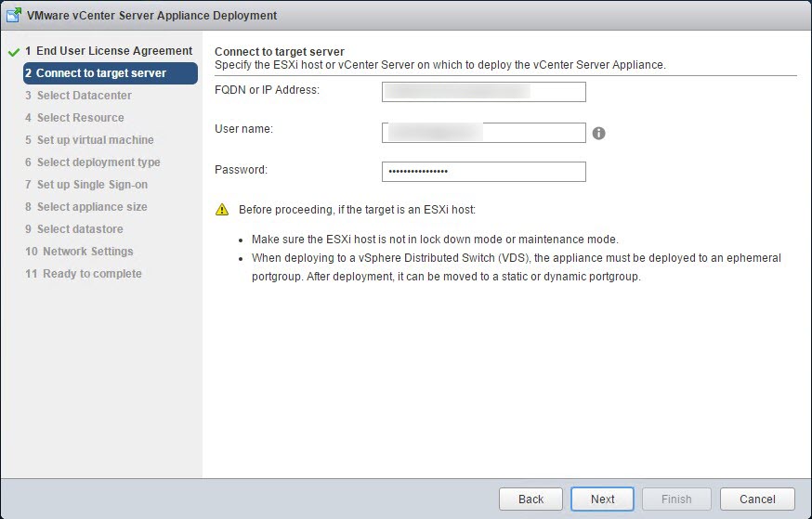
Task: Open the Select Datacenter step
Action: [78, 96]
